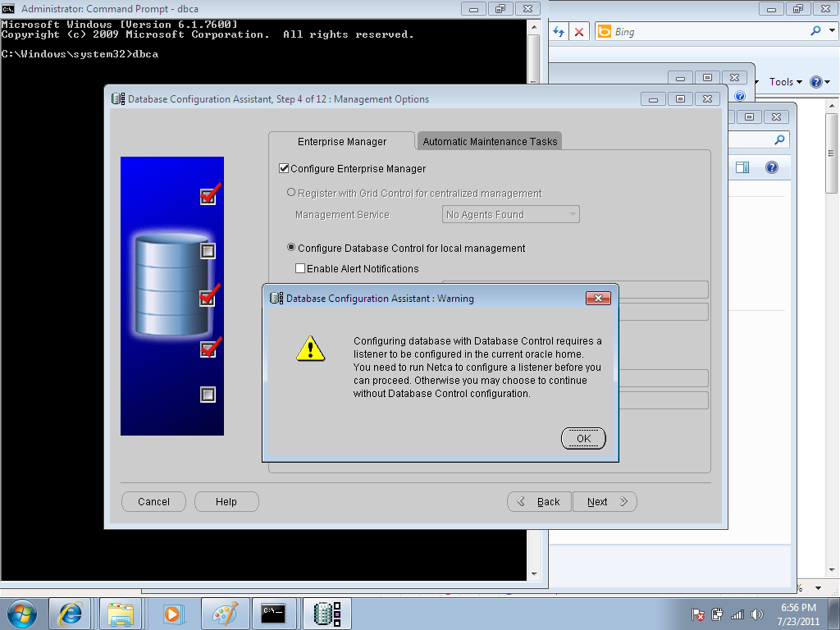Click the preview pane icon in background window

pos(742,167)
